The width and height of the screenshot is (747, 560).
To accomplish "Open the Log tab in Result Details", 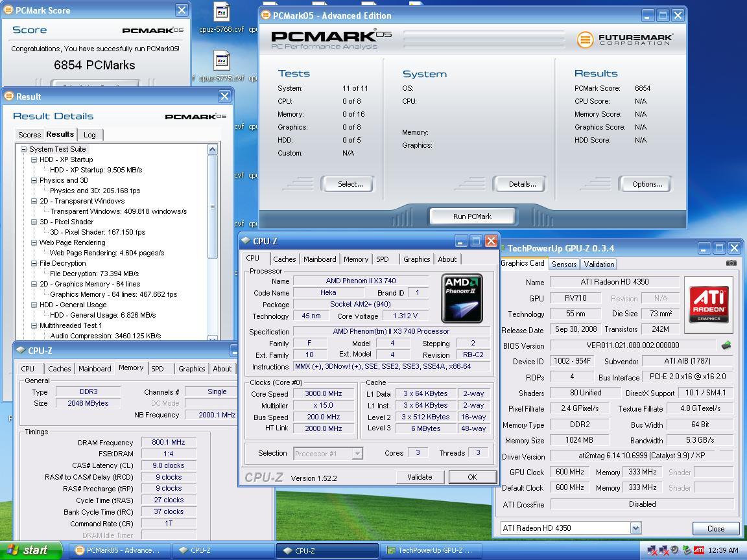I will tap(89, 135).
